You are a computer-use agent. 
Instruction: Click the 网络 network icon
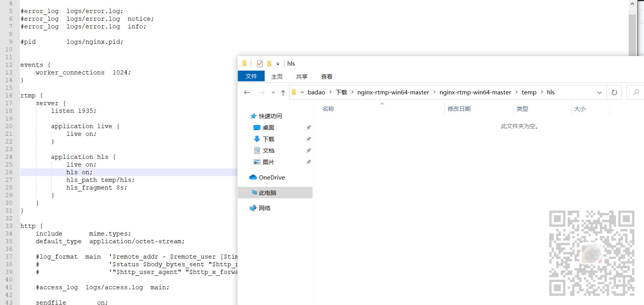click(253, 208)
